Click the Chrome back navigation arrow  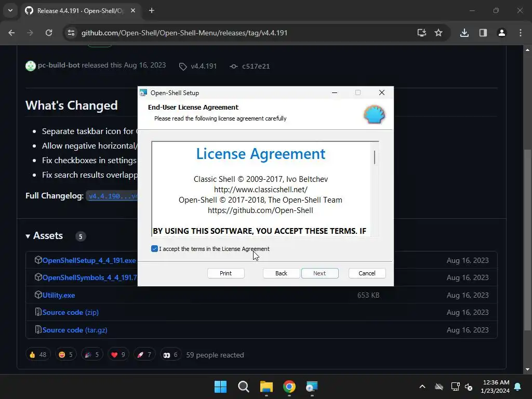[x=11, y=33]
